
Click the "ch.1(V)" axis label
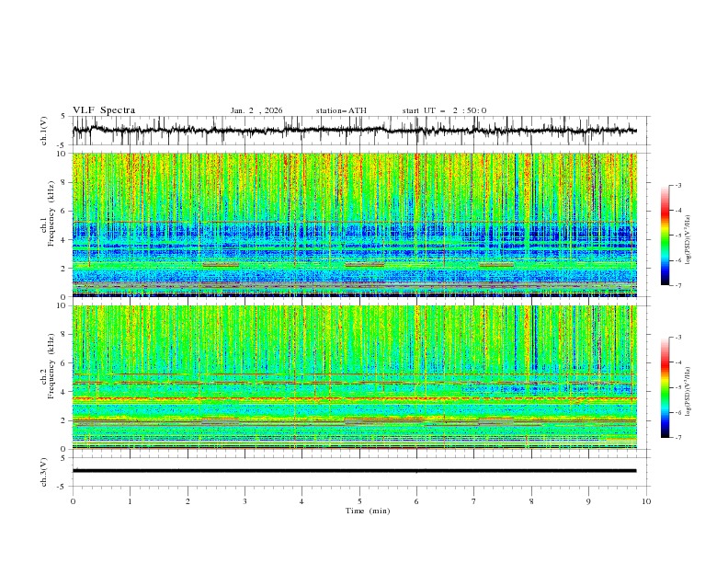click(44, 131)
